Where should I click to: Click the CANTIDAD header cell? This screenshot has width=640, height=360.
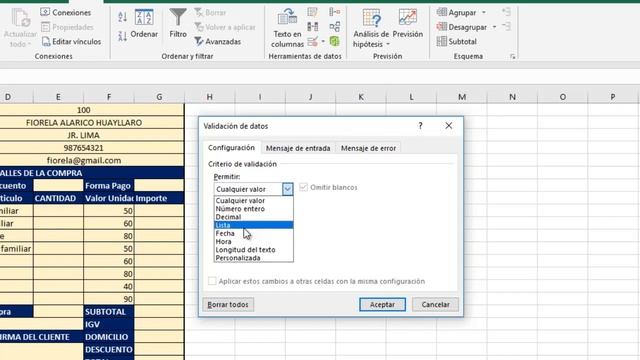(x=58, y=198)
